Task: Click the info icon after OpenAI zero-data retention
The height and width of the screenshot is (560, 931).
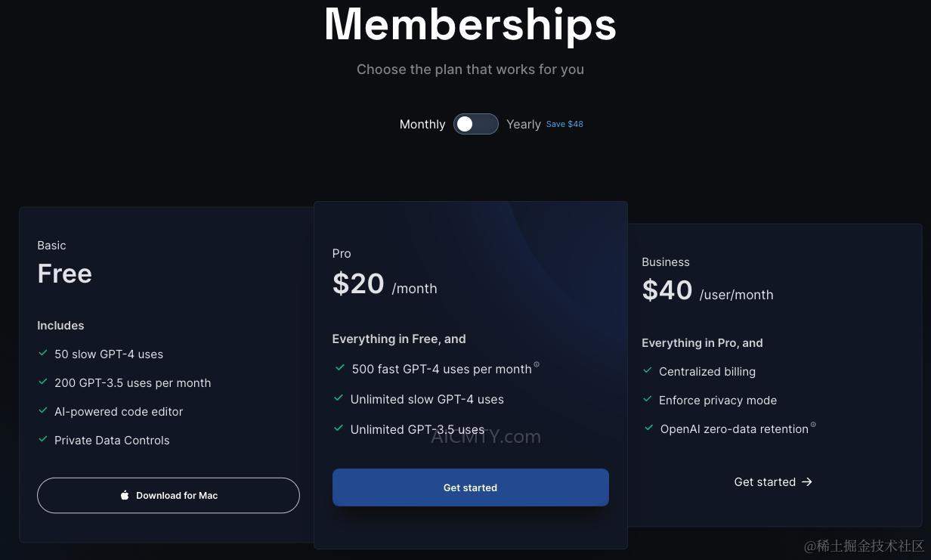Action: [813, 425]
